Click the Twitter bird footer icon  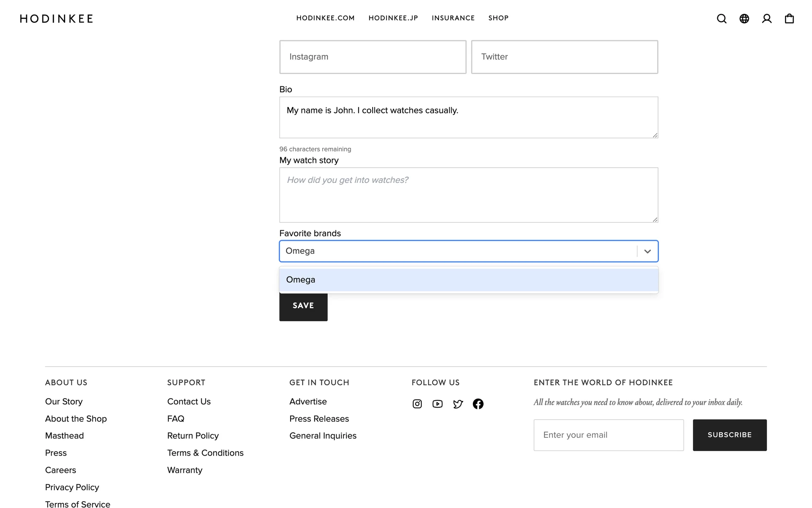(x=458, y=404)
